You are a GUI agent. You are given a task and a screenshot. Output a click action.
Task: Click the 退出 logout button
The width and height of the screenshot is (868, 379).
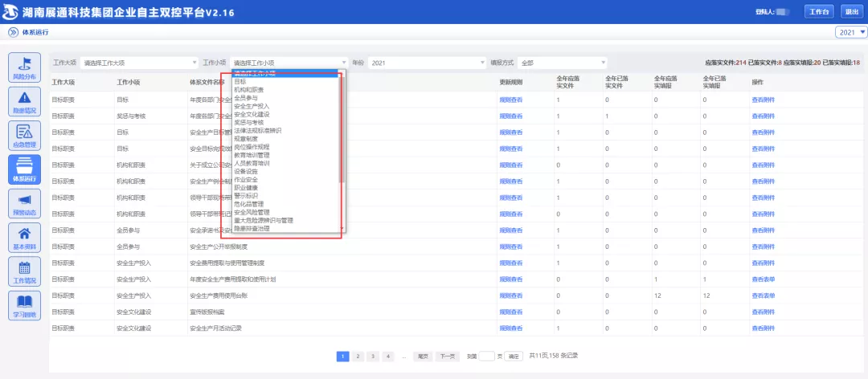click(x=853, y=11)
